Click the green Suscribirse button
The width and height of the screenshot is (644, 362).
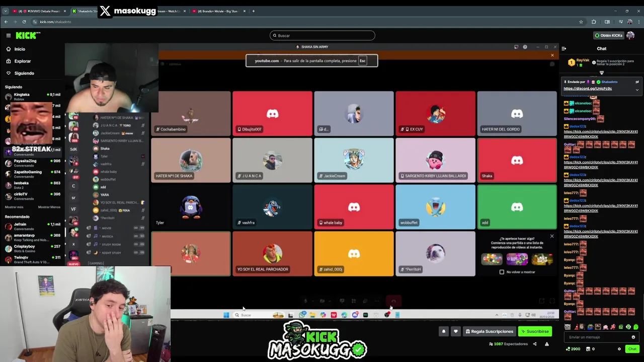535,331
